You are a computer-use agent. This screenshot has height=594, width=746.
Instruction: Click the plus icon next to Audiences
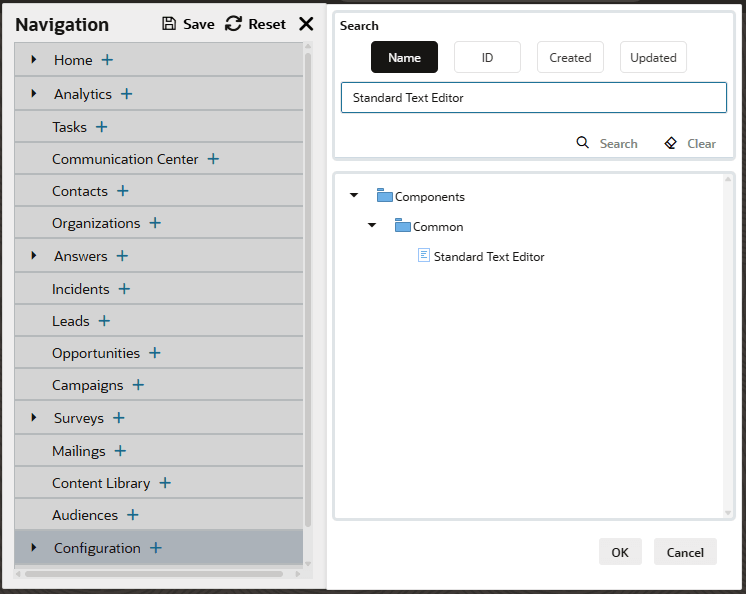coord(133,515)
